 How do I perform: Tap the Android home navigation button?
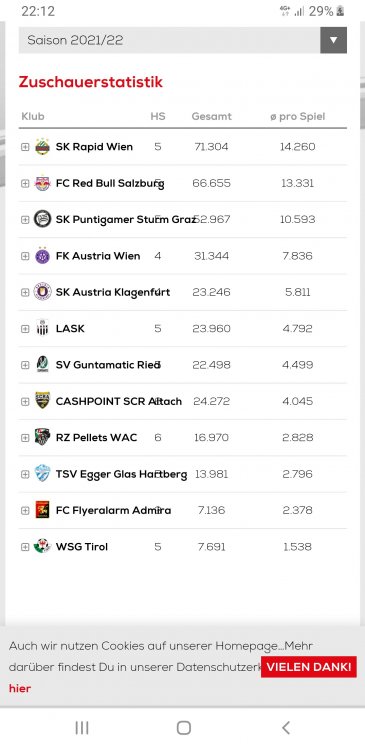[184, 728]
